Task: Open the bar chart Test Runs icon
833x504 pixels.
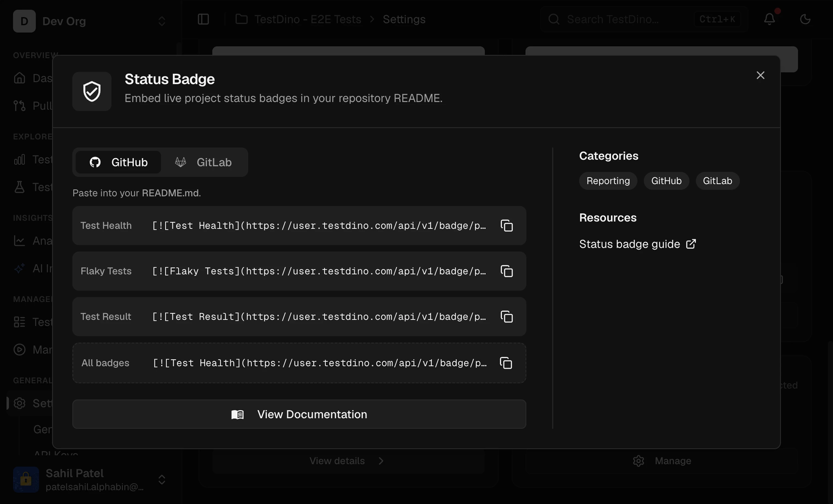Action: coord(20,160)
